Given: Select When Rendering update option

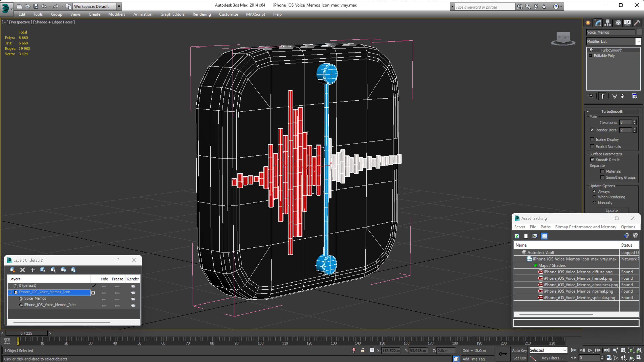Looking at the screenshot, I should click(x=594, y=197).
